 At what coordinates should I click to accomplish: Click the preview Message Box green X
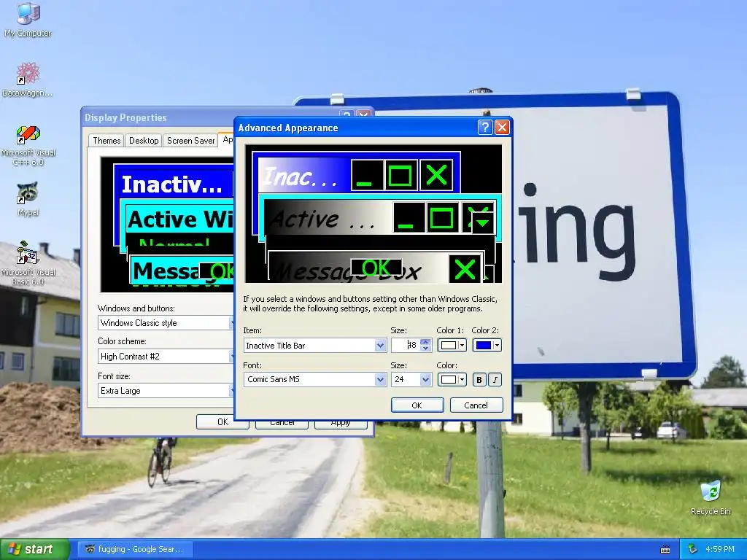tap(465, 269)
